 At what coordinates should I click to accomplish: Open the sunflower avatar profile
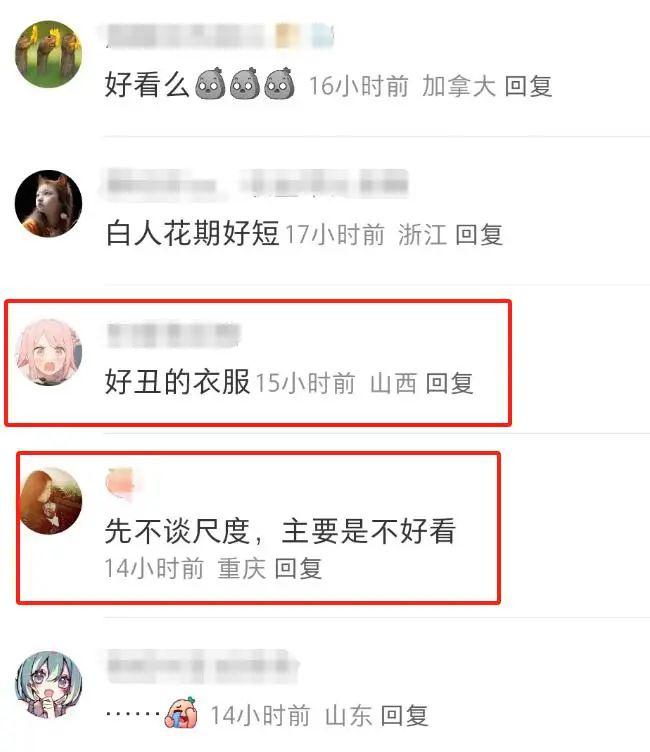48,54
